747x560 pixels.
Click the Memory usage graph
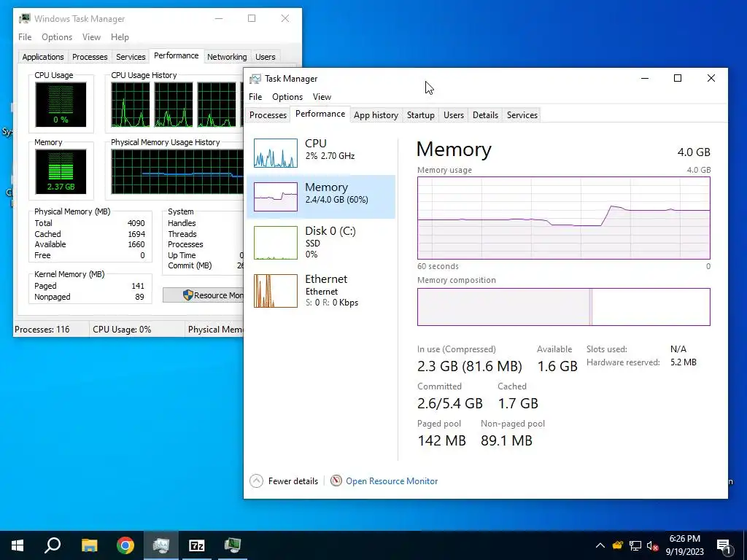pyautogui.click(x=564, y=218)
